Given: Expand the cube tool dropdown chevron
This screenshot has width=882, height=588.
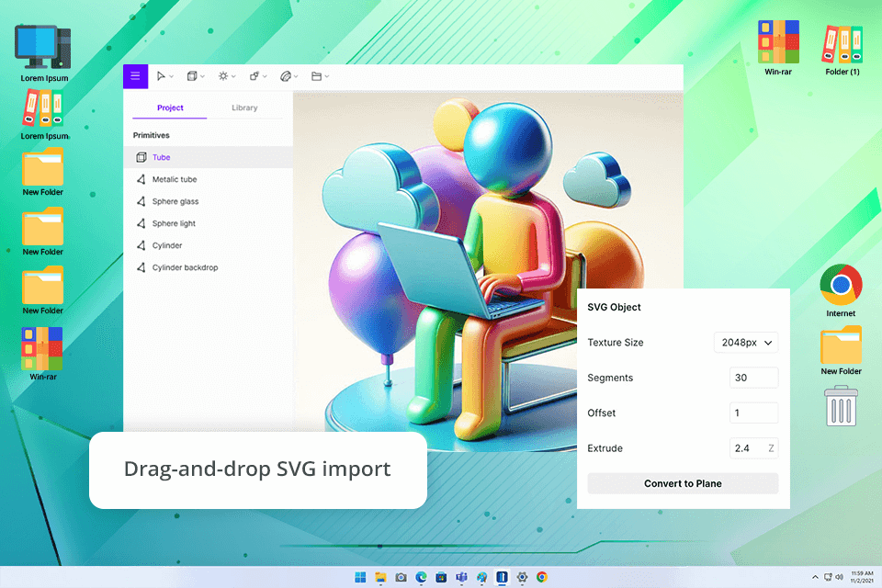Looking at the screenshot, I should pos(202,76).
